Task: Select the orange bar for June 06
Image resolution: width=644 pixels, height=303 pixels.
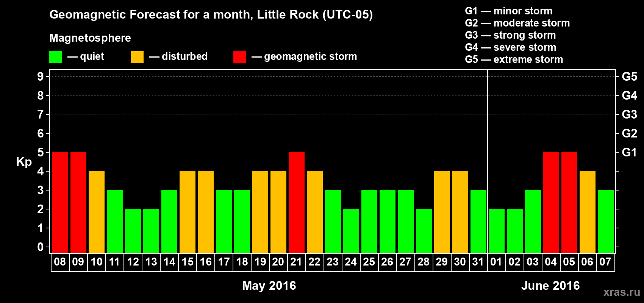Action: 588,212
